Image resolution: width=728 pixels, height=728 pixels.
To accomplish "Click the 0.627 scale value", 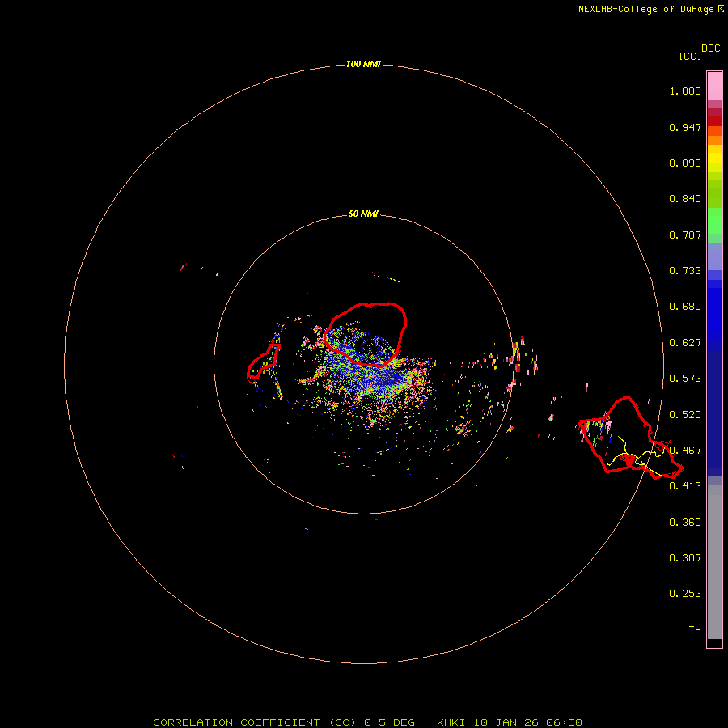I will click(x=685, y=343).
